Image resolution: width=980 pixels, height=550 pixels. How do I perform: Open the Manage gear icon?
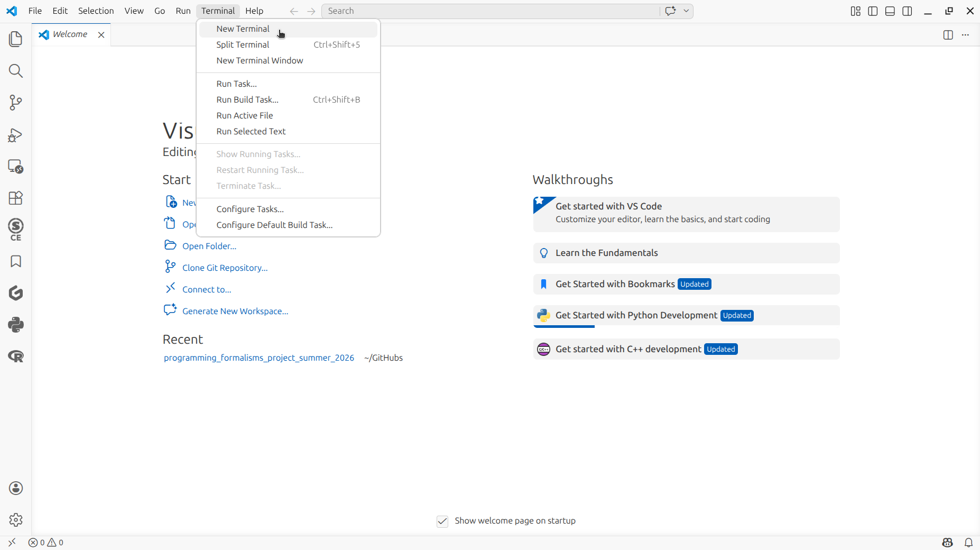(x=16, y=520)
